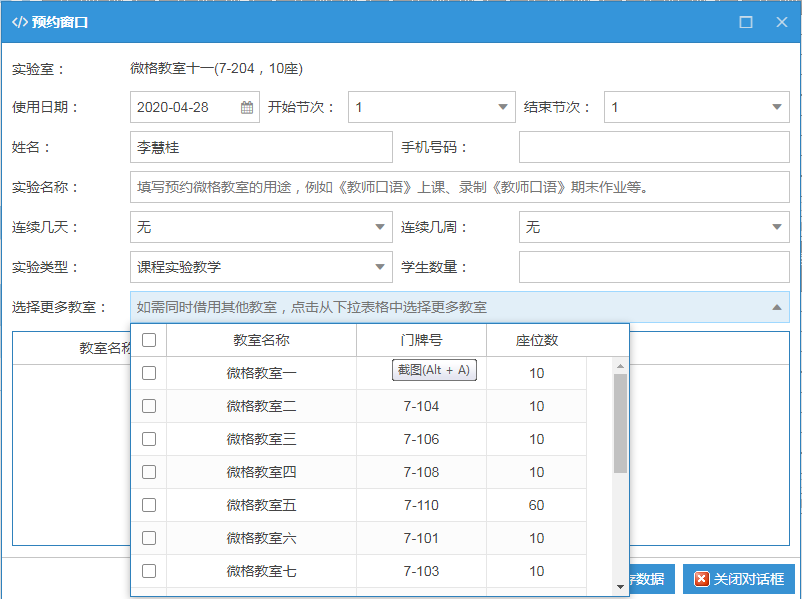Expand the 连续几天 combo box
This screenshot has width=802, height=599.
point(380,228)
